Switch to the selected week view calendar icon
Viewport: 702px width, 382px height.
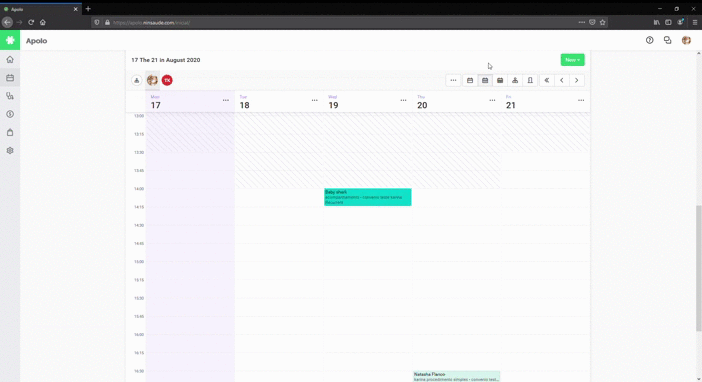(485, 80)
